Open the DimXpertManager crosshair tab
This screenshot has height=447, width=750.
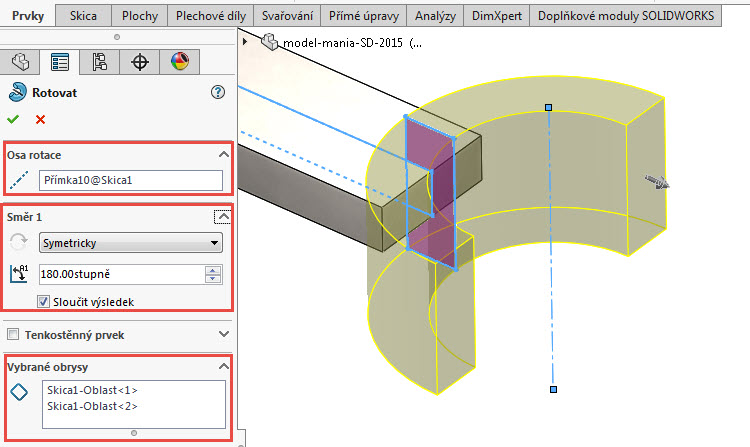(x=140, y=62)
